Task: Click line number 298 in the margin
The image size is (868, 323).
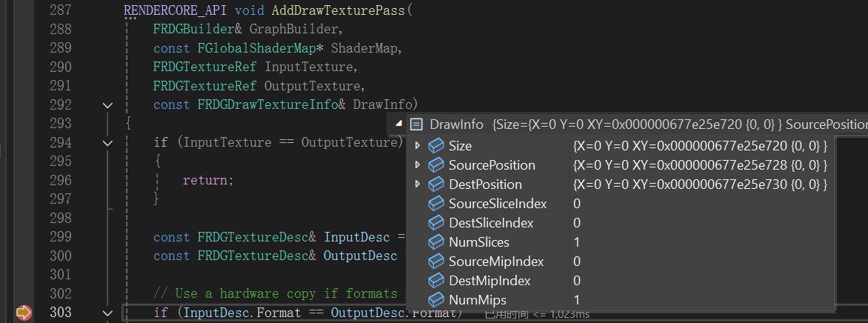Action: click(x=60, y=218)
